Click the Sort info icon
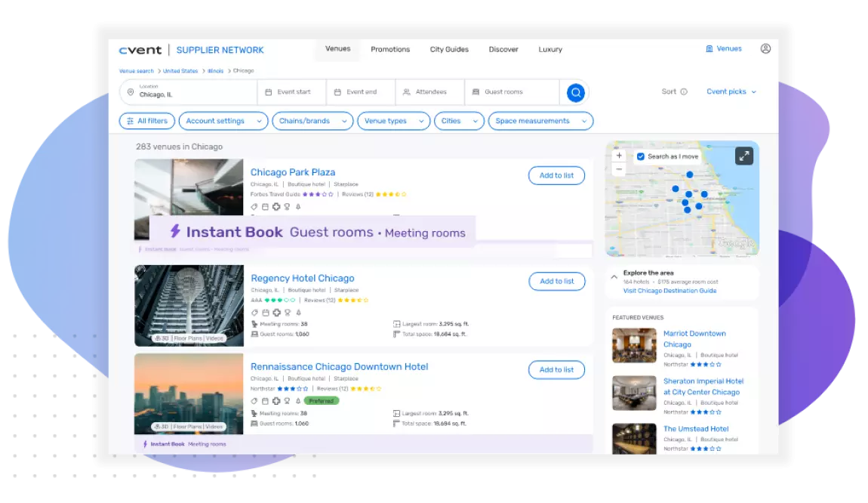Viewport: 868px width, 503px height. [684, 92]
